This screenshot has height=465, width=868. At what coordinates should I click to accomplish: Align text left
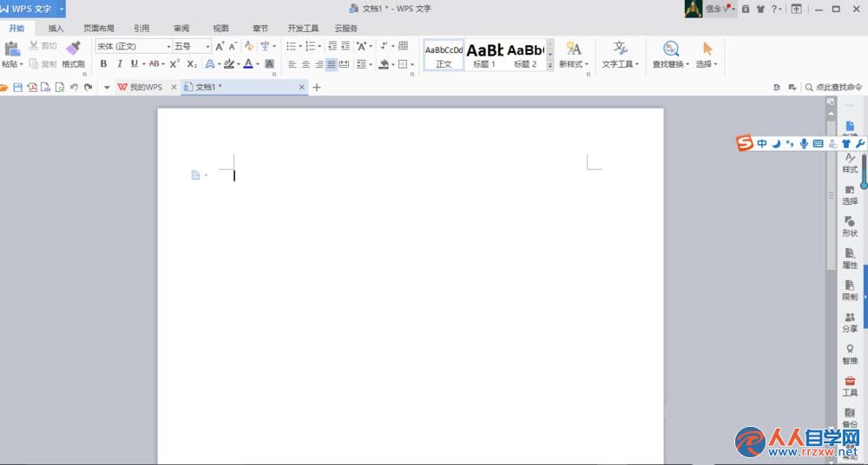pyautogui.click(x=293, y=64)
